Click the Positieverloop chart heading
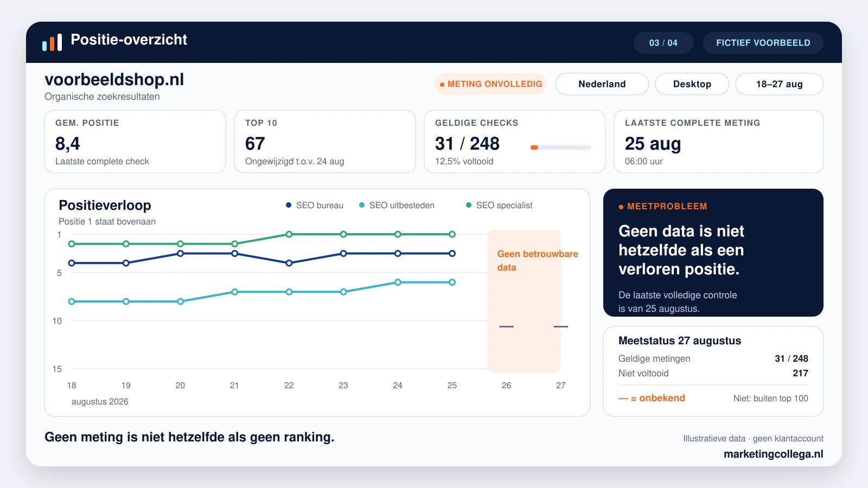Screen dimensions: 868x488 (x=105, y=205)
